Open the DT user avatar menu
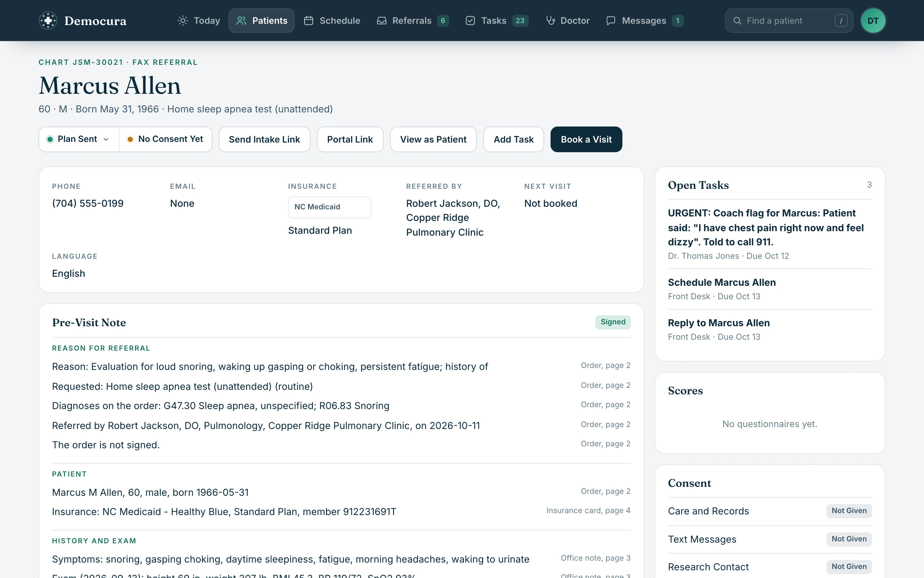Viewport: 924px width, 578px height. coord(873,21)
